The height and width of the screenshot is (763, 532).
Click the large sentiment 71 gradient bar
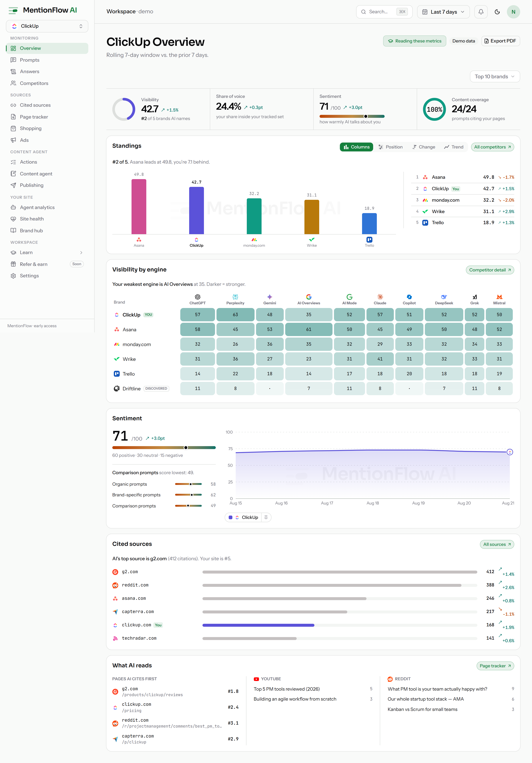(x=164, y=448)
